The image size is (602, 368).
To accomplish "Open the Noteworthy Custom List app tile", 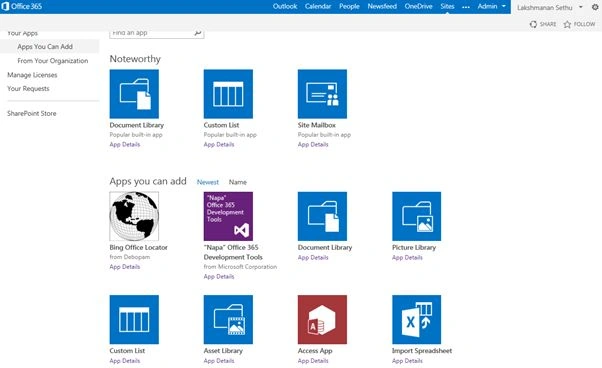I will click(x=228, y=94).
